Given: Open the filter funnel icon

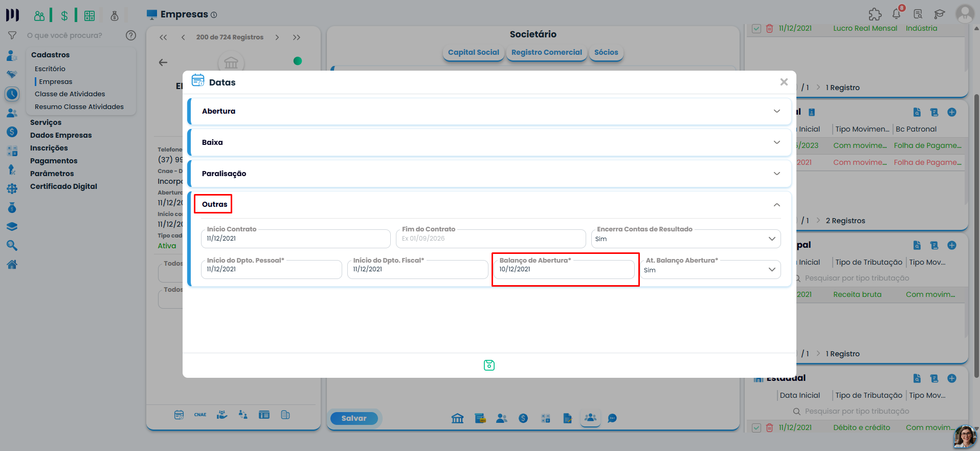Looking at the screenshot, I should tap(12, 35).
